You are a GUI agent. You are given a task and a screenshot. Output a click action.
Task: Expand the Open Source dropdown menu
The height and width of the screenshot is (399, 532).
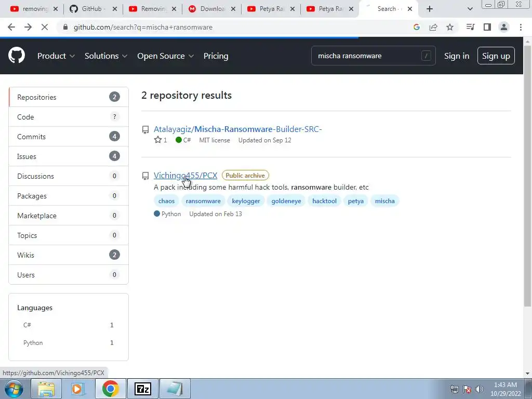click(x=166, y=56)
